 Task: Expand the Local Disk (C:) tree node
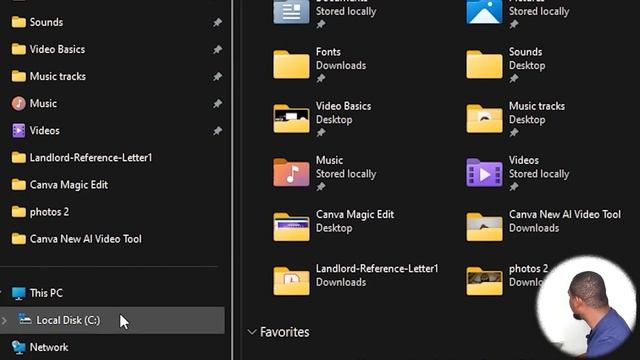[4, 320]
